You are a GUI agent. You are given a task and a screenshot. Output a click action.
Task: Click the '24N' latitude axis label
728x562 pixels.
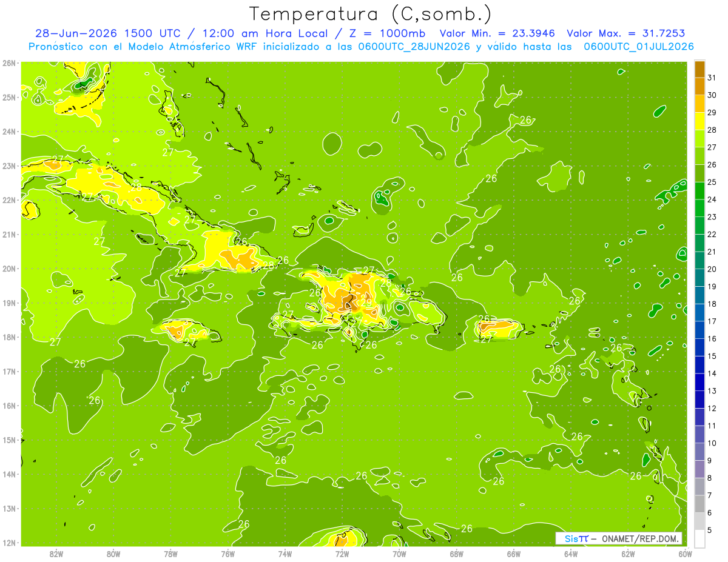tap(9, 132)
